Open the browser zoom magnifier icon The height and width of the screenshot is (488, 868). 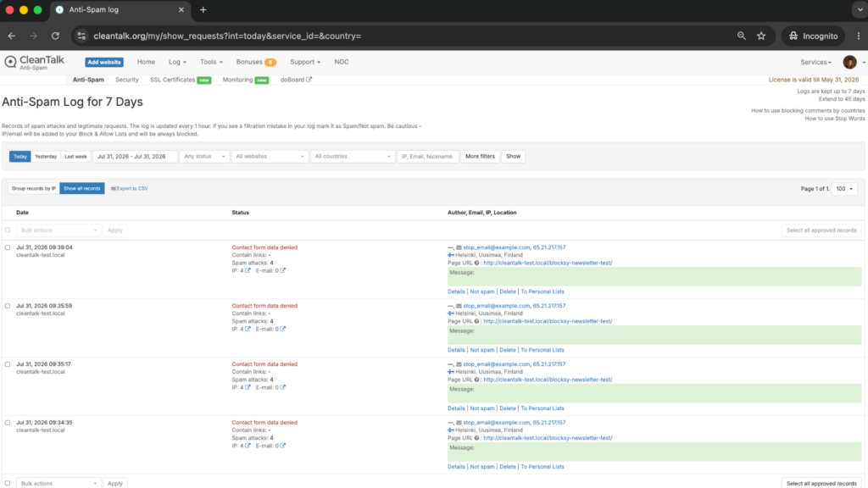pyautogui.click(x=741, y=36)
